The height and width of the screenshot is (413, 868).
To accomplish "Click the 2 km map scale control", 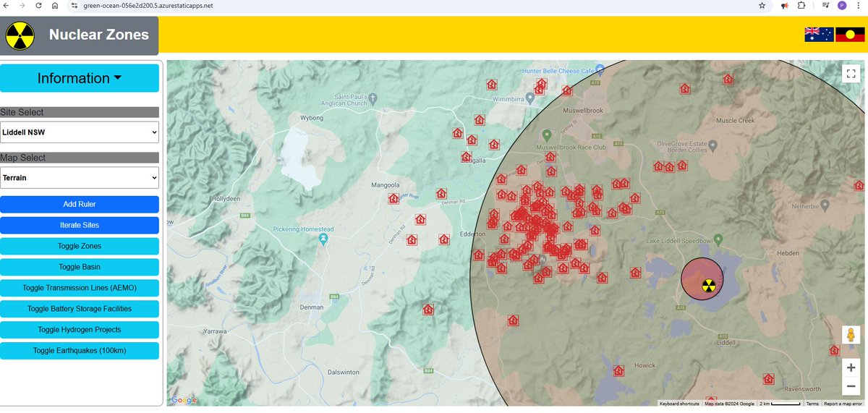I will pyautogui.click(x=780, y=404).
